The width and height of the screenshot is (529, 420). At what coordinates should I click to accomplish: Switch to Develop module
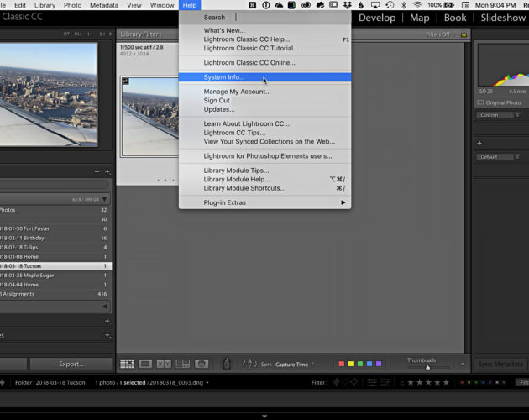[377, 18]
